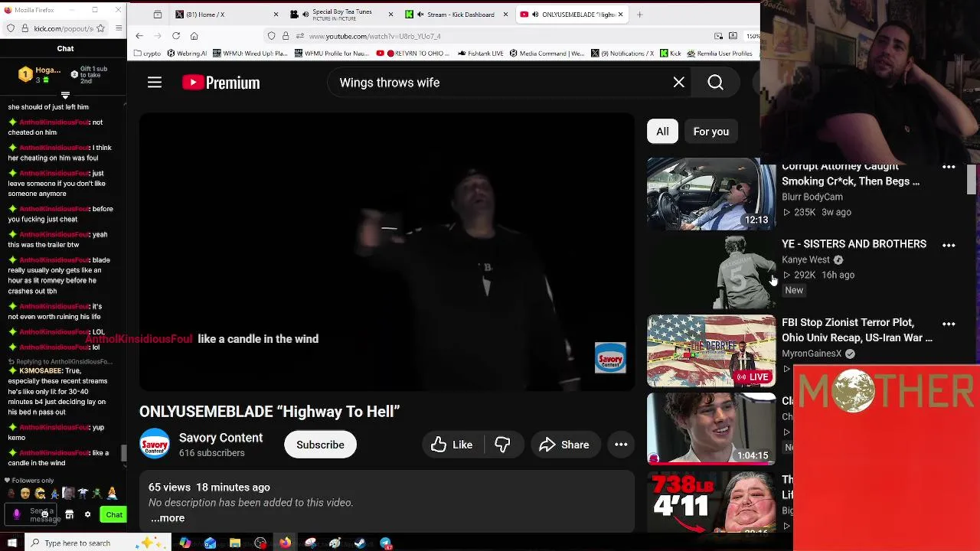The image size is (980, 551).
Task: Reload the YouTube page
Action: 176,36
